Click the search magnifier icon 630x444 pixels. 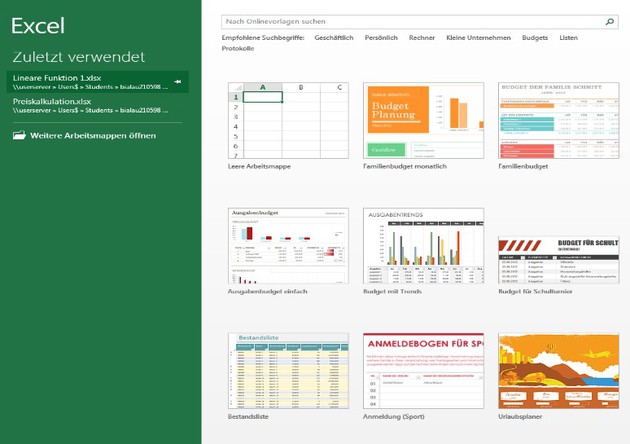coord(610,22)
